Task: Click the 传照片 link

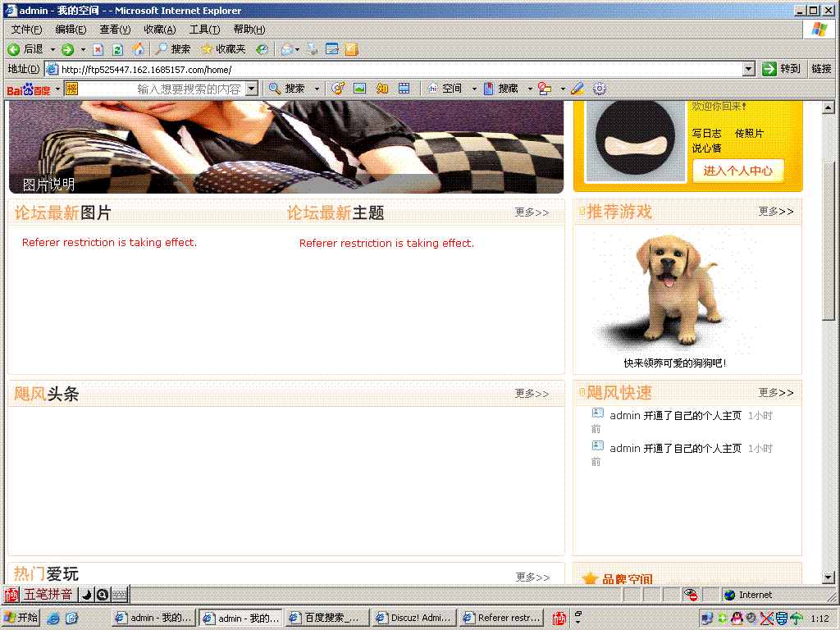Action: pos(749,134)
